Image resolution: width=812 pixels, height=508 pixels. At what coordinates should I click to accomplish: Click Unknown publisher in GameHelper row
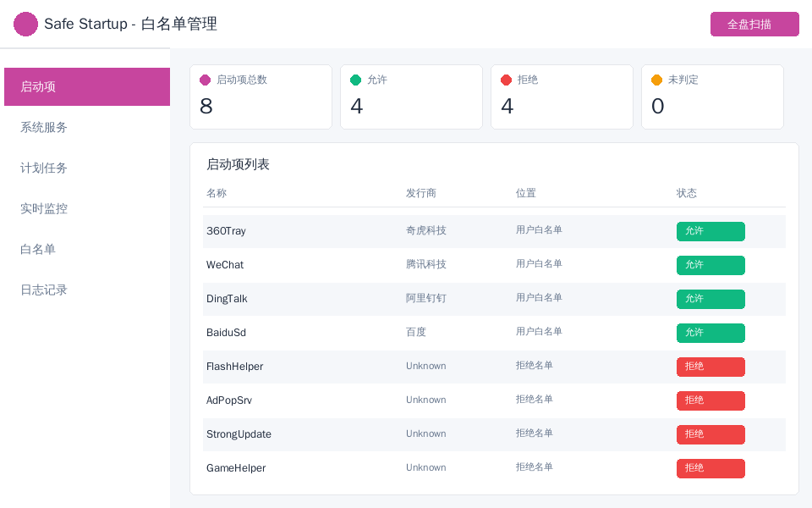[425, 467]
